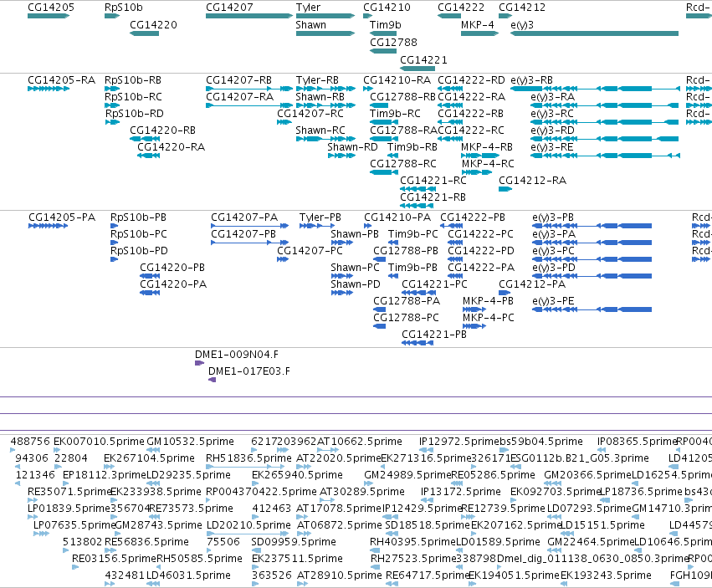712x588 pixels.
Task: Open the CG14207 gene label
Action: click(x=229, y=8)
